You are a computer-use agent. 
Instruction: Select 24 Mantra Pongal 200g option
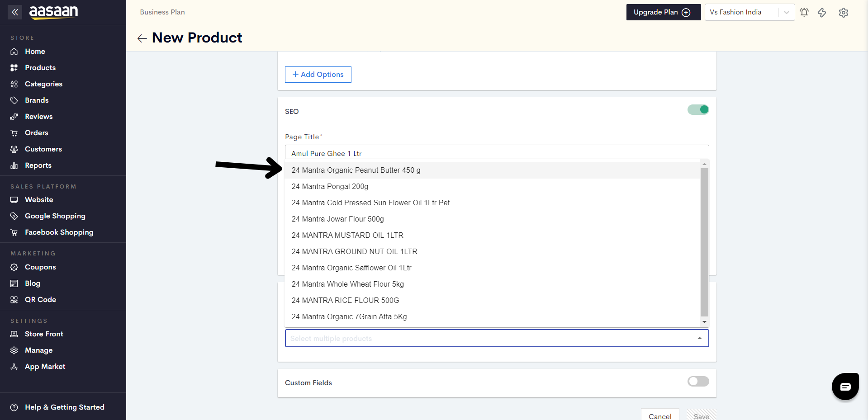point(492,187)
